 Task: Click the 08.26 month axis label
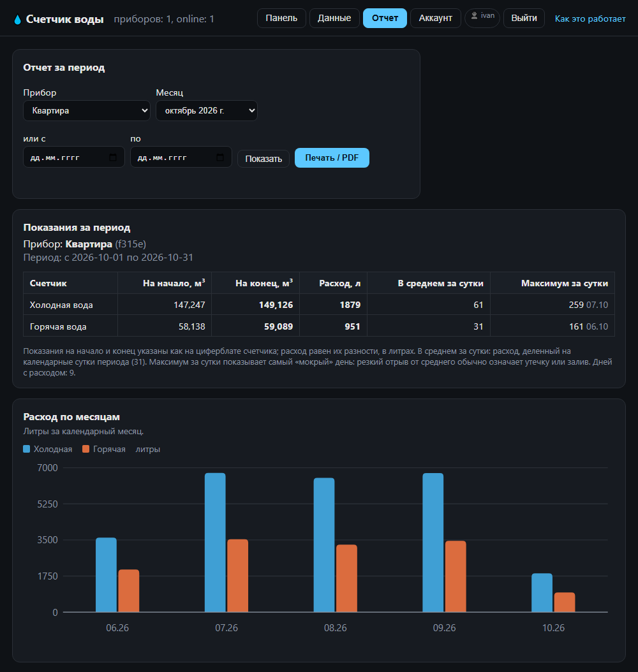[336, 628]
